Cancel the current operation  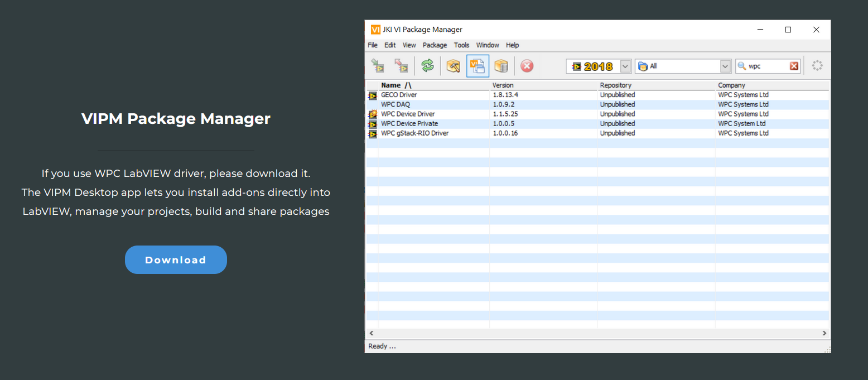(x=526, y=65)
